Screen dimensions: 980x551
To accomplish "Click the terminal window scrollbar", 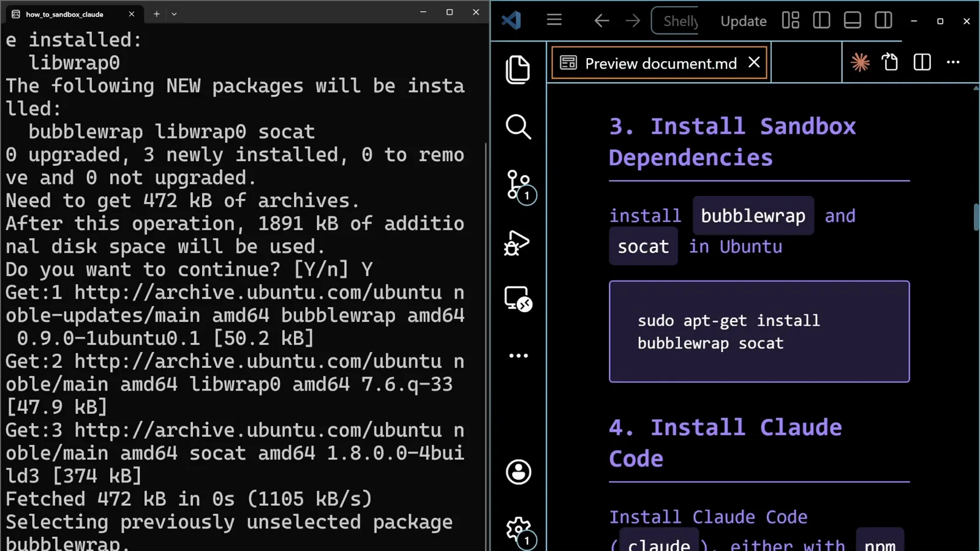I will 486,346.
